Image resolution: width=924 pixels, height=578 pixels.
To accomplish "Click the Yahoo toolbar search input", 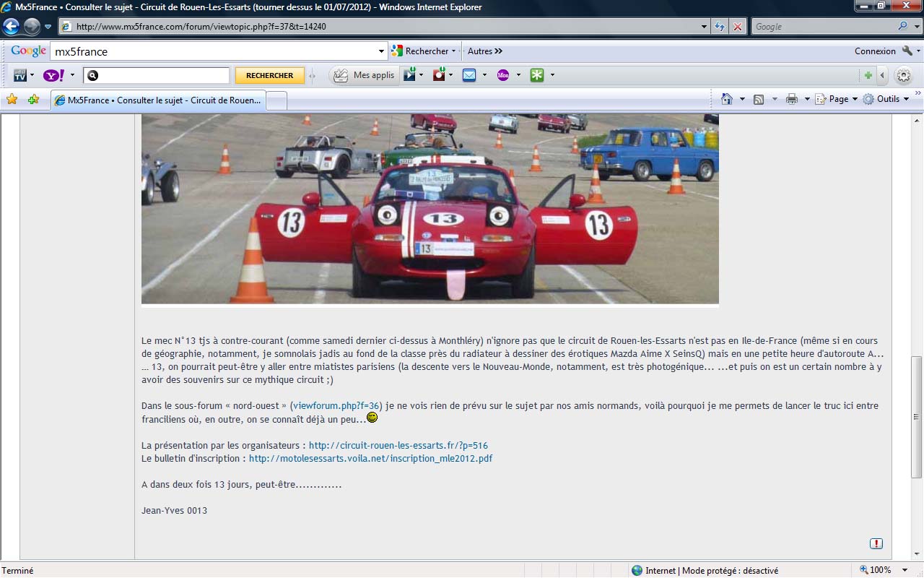I will 157,75.
